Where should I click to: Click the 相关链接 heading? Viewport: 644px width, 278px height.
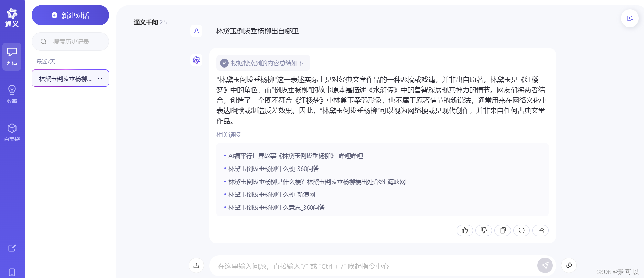pos(228,135)
